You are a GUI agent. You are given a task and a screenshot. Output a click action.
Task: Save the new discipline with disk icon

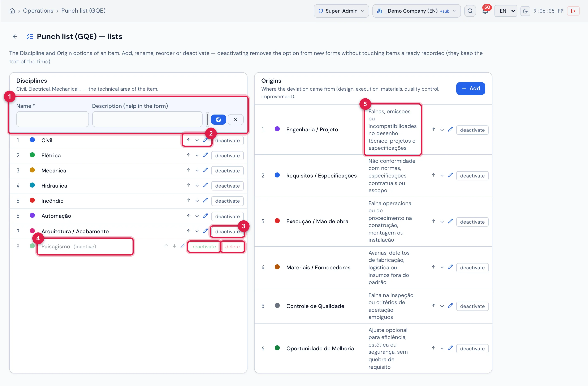point(218,120)
